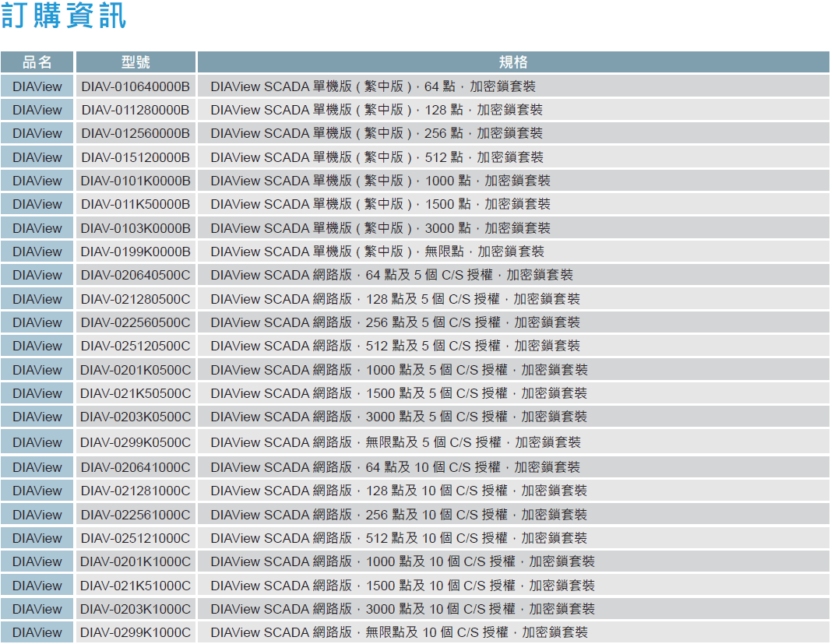
Task: Select spec 網路版 128 點及 10 個 C/S 授權
Action: [399, 491]
